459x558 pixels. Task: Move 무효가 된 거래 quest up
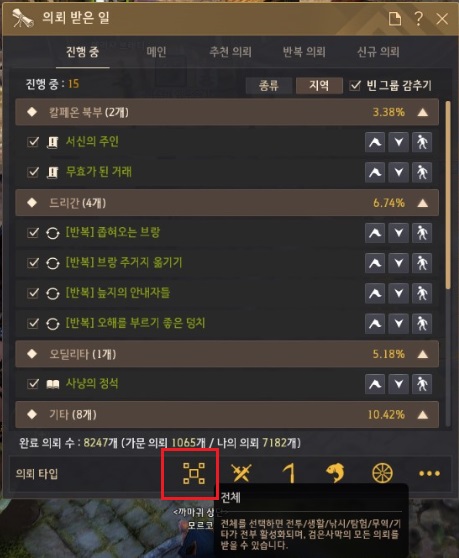375,172
